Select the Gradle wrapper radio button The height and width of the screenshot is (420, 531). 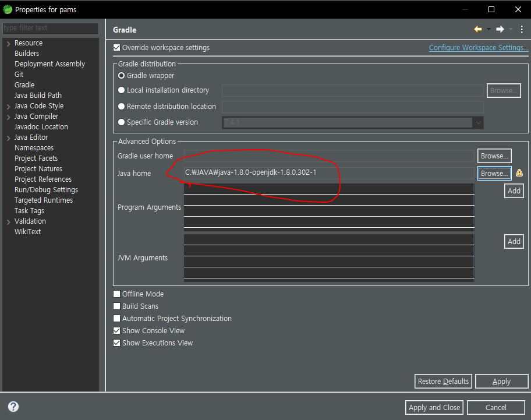click(121, 76)
